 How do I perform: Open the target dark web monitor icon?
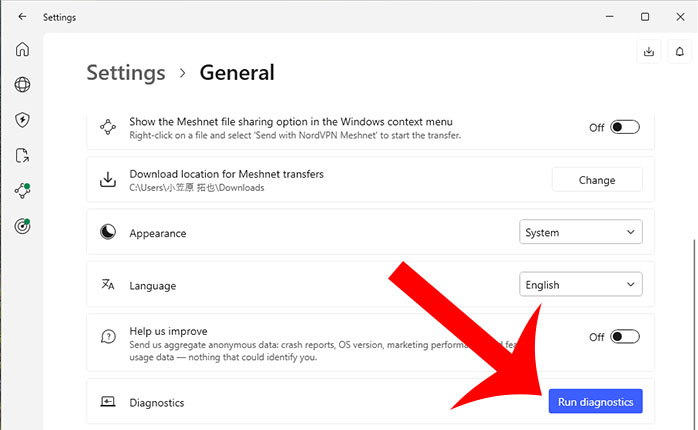[x=22, y=226]
